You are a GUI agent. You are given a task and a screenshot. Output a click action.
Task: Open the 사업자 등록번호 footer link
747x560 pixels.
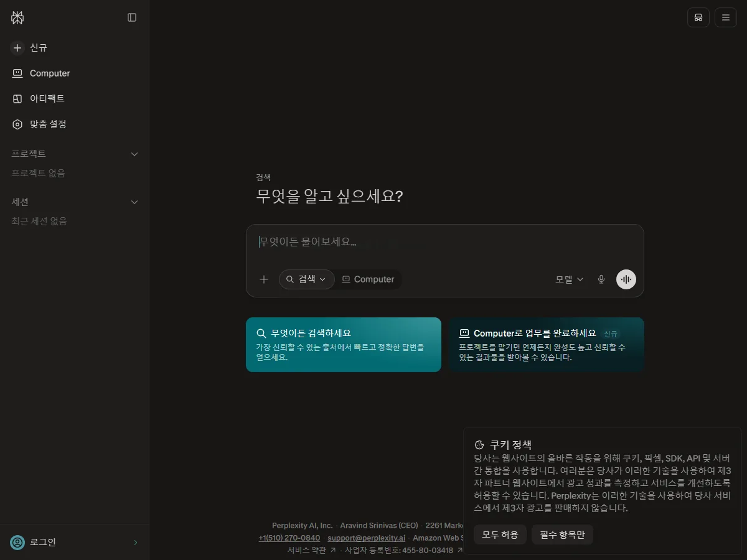pyautogui.click(x=403, y=550)
